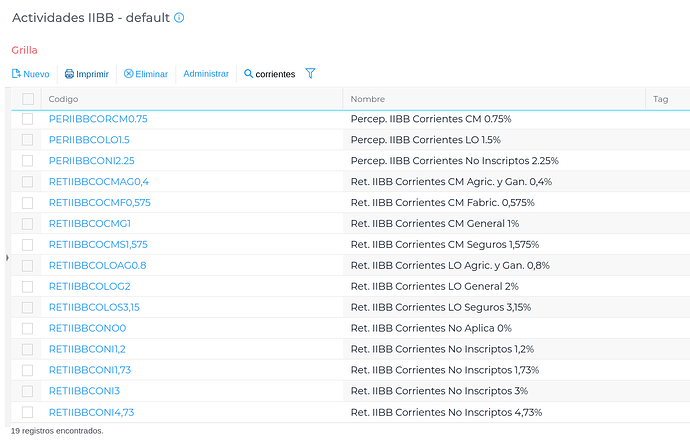Sort by the Codigo column header
Image resolution: width=690 pixels, height=441 pixels.
point(63,99)
